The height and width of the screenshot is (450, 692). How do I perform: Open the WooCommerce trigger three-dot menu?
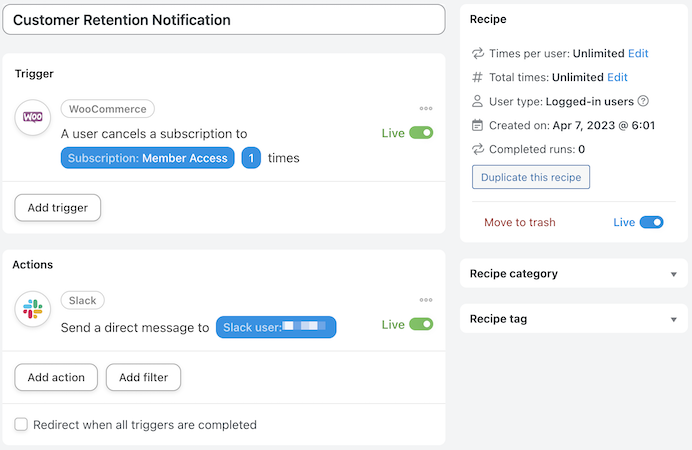pyautogui.click(x=426, y=109)
